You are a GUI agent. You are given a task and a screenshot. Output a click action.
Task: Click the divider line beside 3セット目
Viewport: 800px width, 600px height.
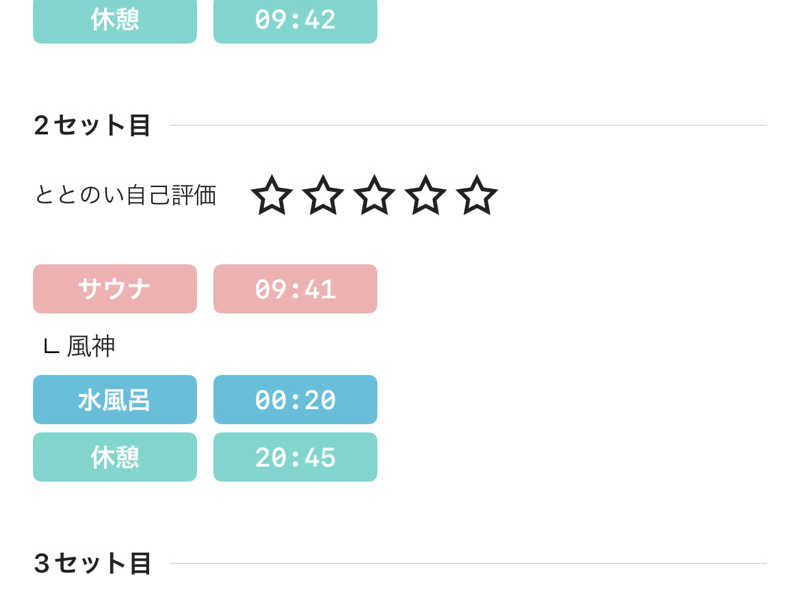pos(468,564)
